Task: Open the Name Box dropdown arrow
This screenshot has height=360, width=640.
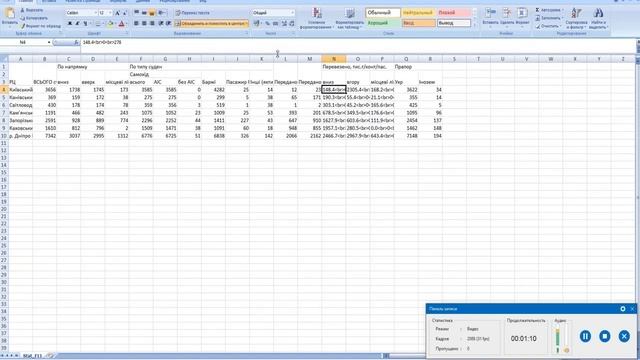Action: pos(49,42)
